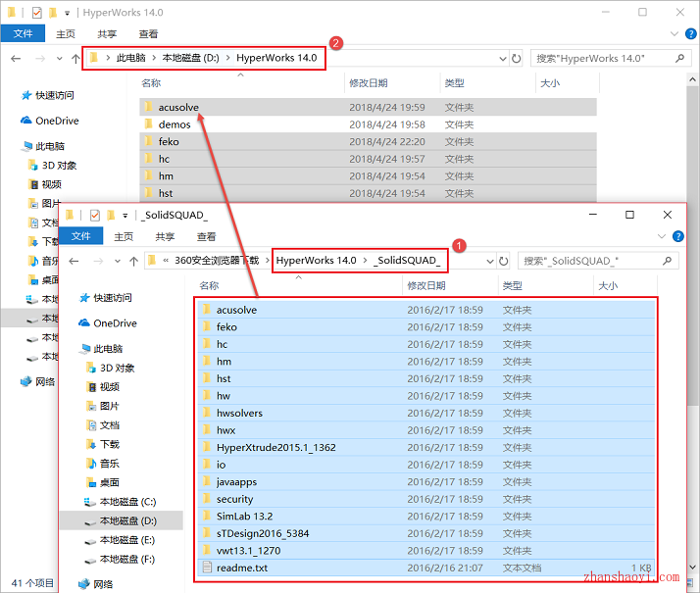The image size is (700, 593).
Task: Open help icon in HyperWorks 14.0 window
Action: point(690,33)
